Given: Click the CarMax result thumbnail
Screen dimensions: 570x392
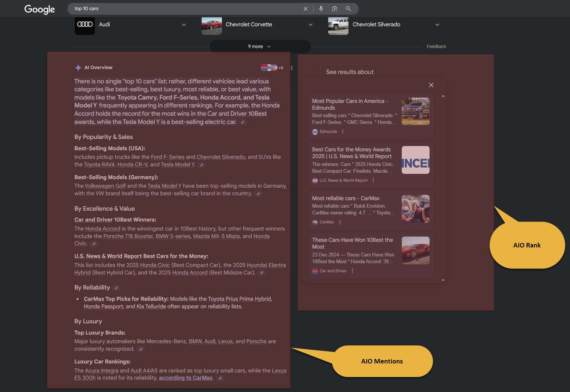Looking at the screenshot, I should point(415,209).
